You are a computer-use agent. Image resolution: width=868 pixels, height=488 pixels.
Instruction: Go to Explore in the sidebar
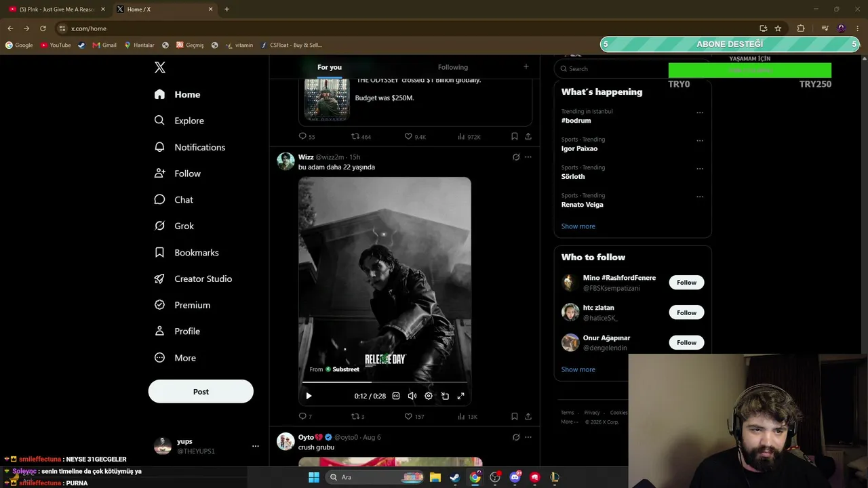click(x=179, y=121)
